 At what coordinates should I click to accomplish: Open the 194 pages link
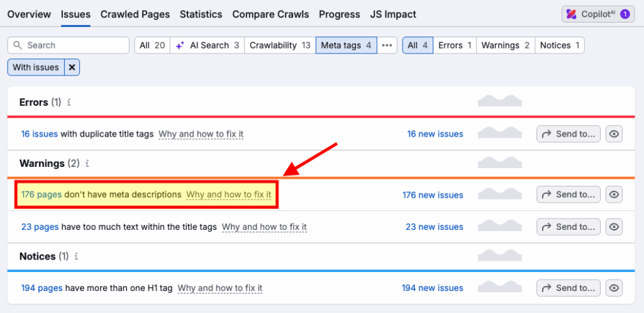point(42,288)
